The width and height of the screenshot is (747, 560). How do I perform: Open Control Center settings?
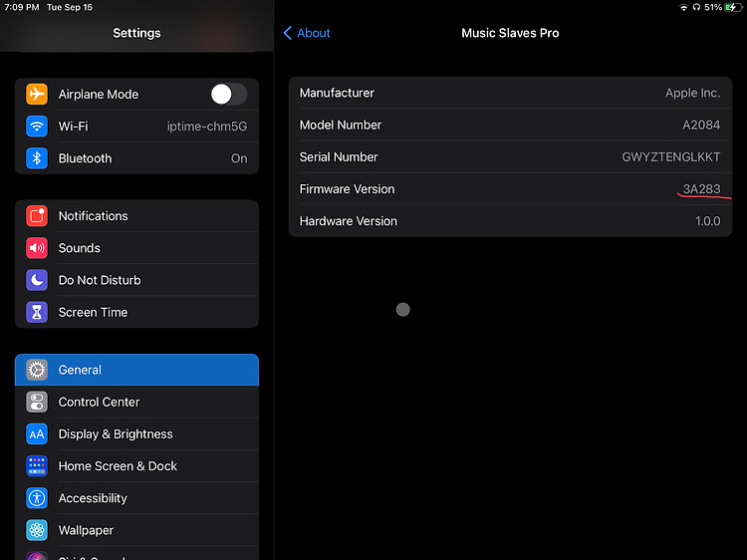pyautogui.click(x=136, y=402)
